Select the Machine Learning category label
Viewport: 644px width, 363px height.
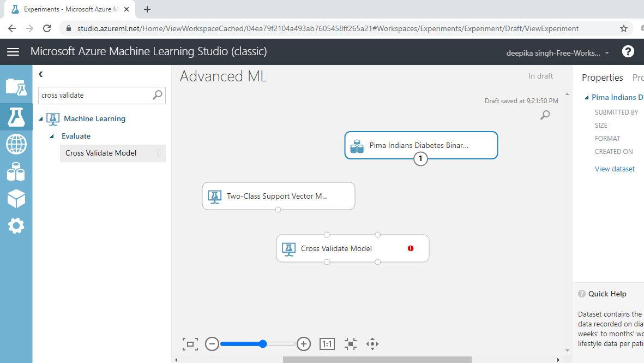coord(94,118)
